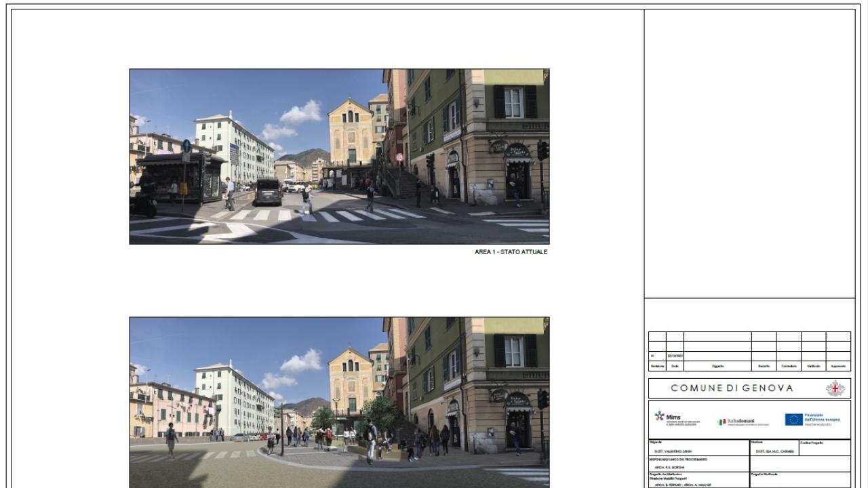The image size is (868, 488).
Task: Click the 'Revisione' column header
Action: pos(657,366)
